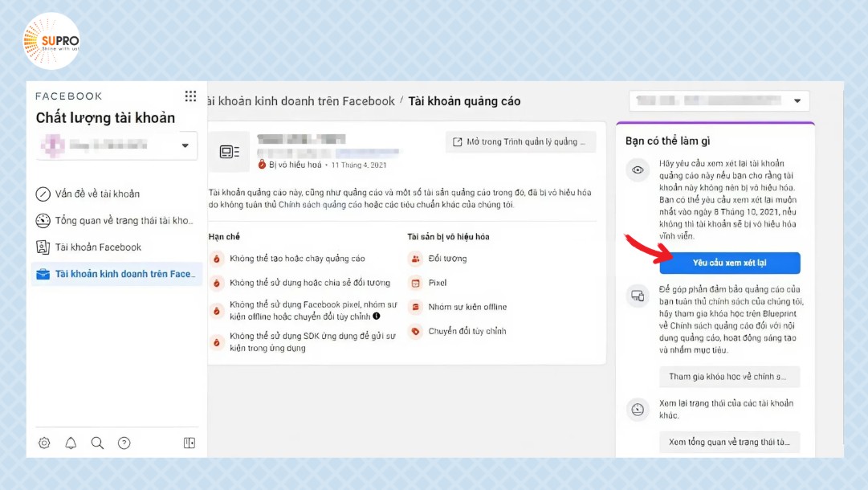Expand the account selector dropdown in sidebar
The height and width of the screenshot is (490, 868).
[x=116, y=145]
